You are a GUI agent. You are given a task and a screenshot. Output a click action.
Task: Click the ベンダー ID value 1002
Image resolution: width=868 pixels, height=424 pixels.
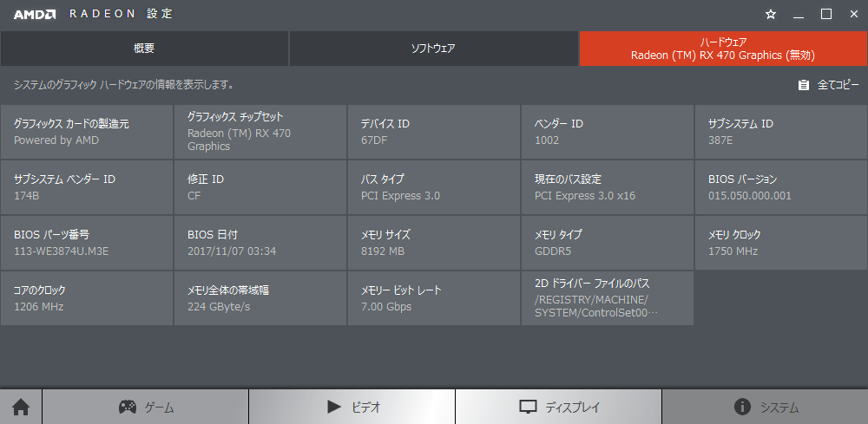547,140
